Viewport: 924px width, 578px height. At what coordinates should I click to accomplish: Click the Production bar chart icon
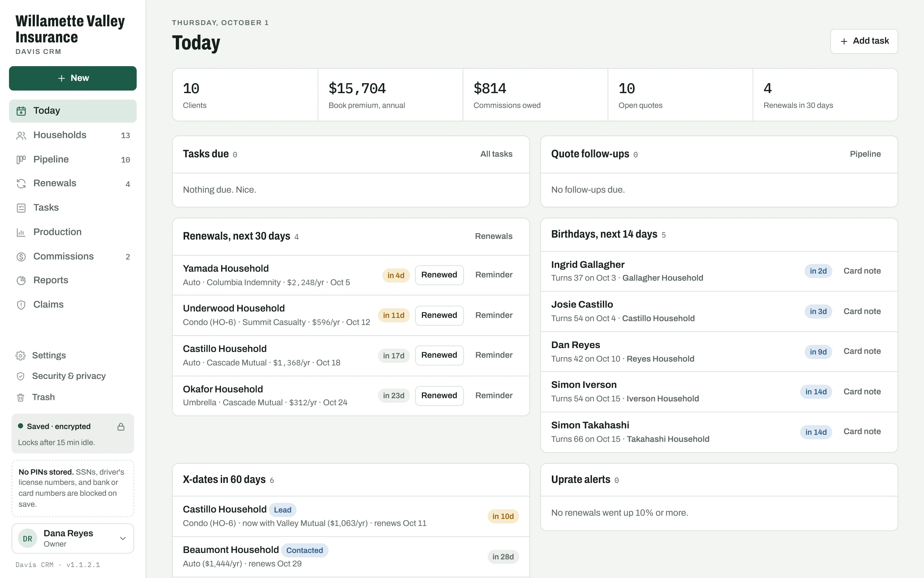tap(21, 232)
